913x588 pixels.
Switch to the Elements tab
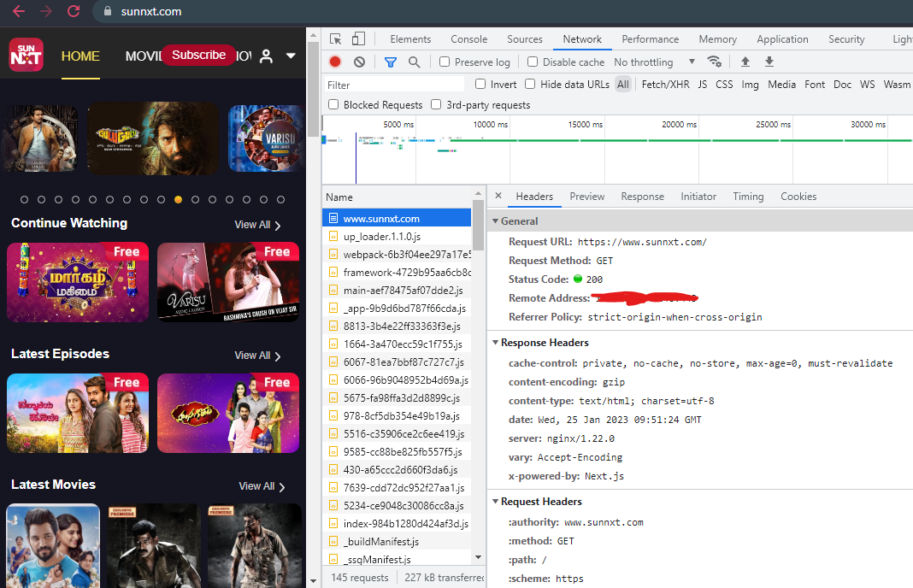point(410,39)
